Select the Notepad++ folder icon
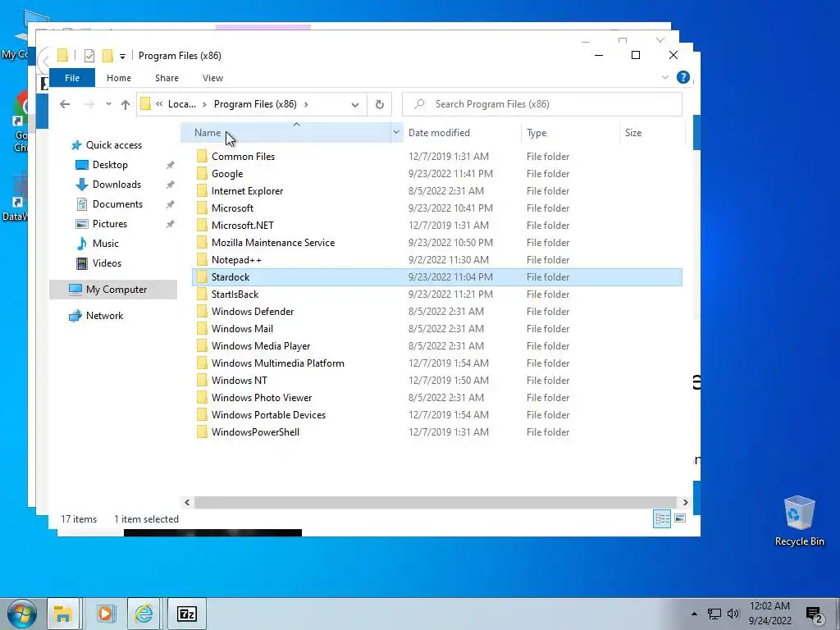Viewport: 840px width, 630px height. pos(202,260)
